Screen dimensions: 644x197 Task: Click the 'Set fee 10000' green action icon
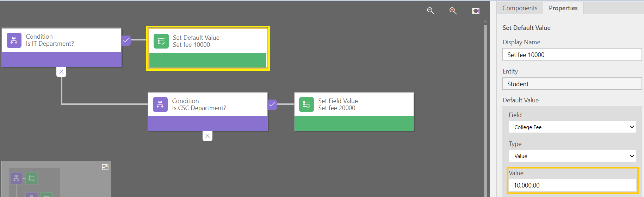161,41
